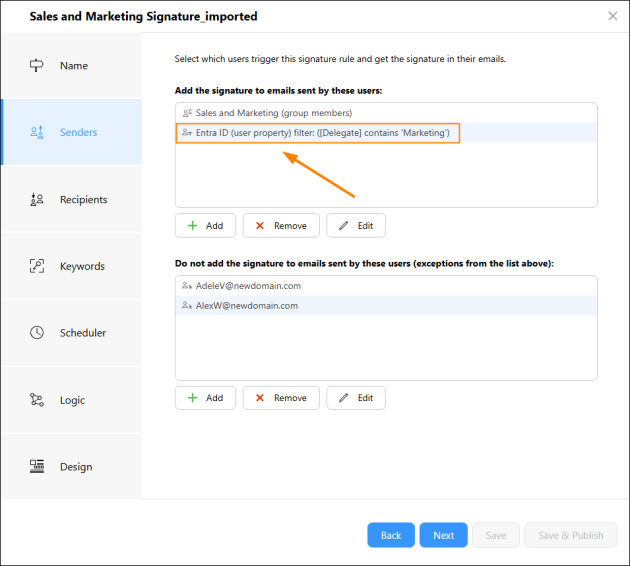Select Sales and Marketing group members entry
The height and width of the screenshot is (566, 630).
[x=386, y=113]
